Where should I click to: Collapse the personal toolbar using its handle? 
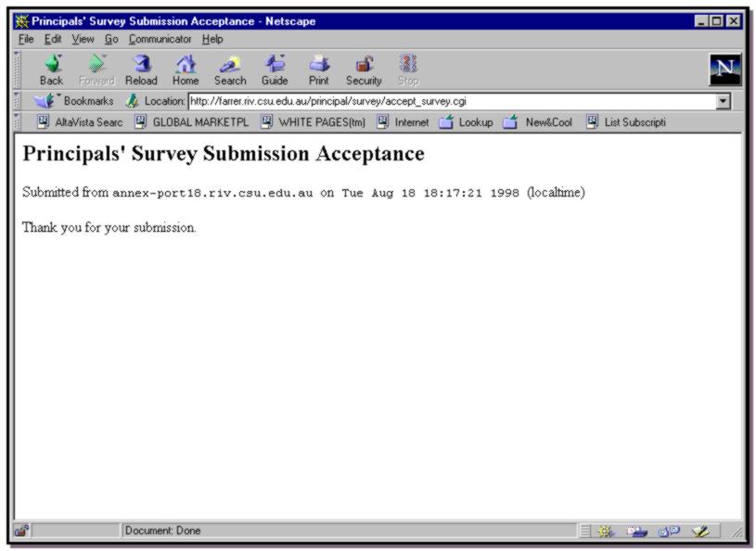click(x=18, y=122)
